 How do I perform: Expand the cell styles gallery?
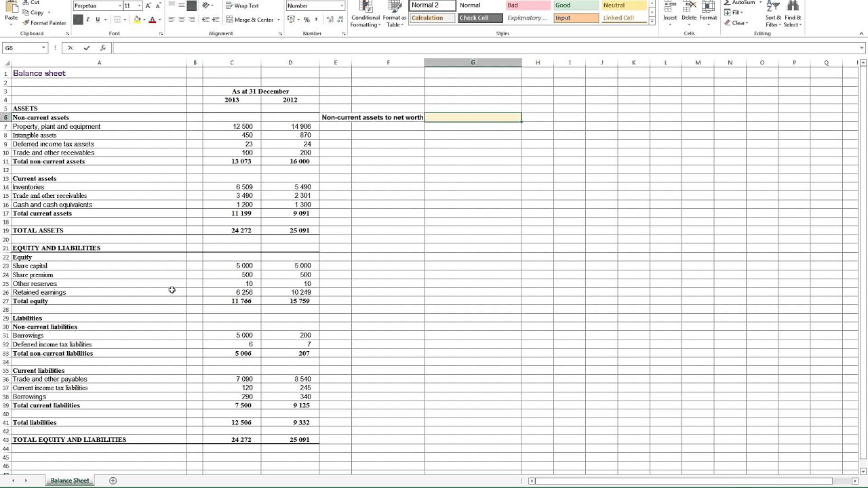652,21
